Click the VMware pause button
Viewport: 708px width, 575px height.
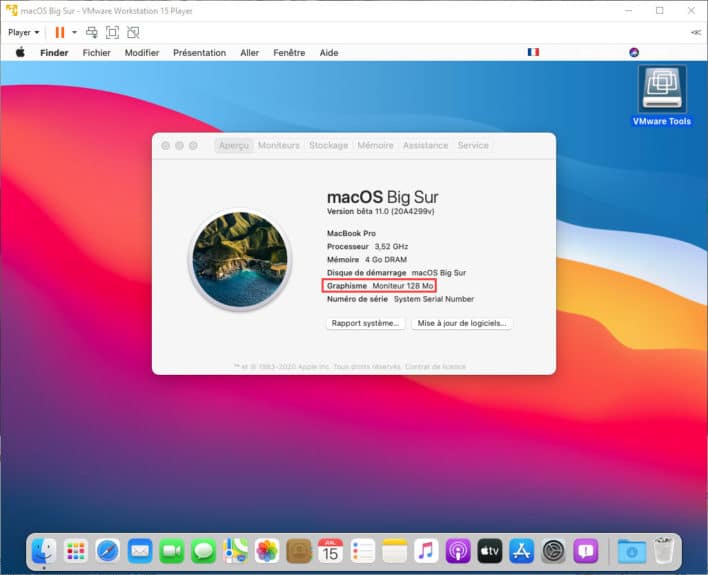pyautogui.click(x=59, y=33)
